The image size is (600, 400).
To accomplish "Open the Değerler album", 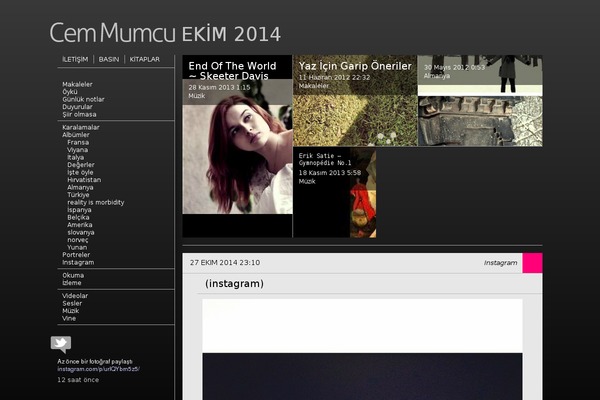I will coord(81,165).
